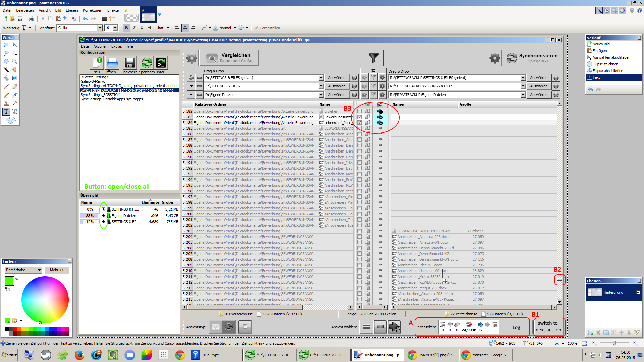Image resolution: width=644 pixels, height=362 pixels.
Task: Toggle Bold text formatting
Action: 126,28
